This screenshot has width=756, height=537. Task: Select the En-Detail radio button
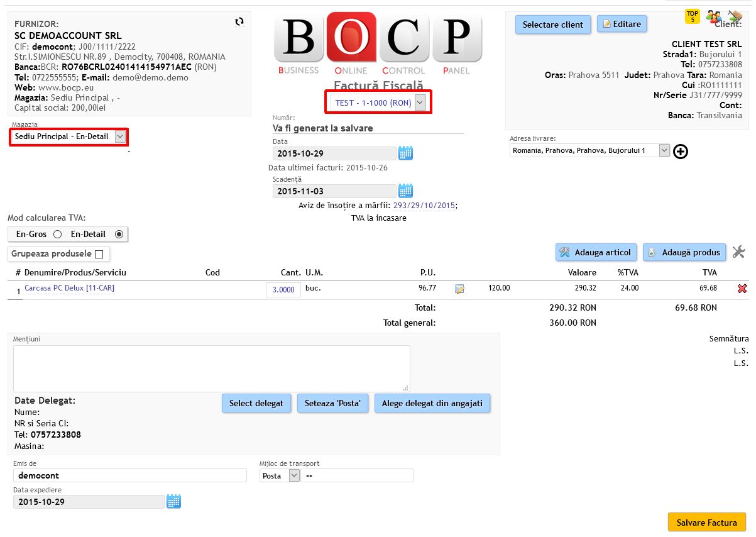pyautogui.click(x=119, y=235)
